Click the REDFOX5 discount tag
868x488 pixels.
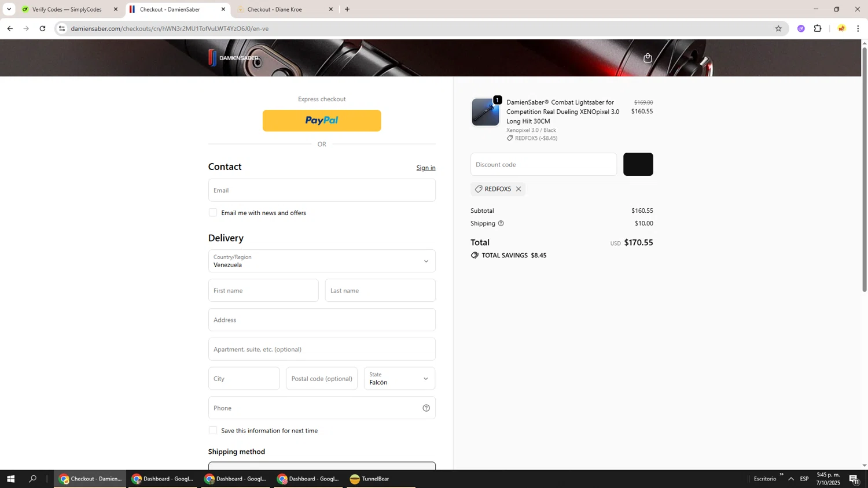(498, 189)
